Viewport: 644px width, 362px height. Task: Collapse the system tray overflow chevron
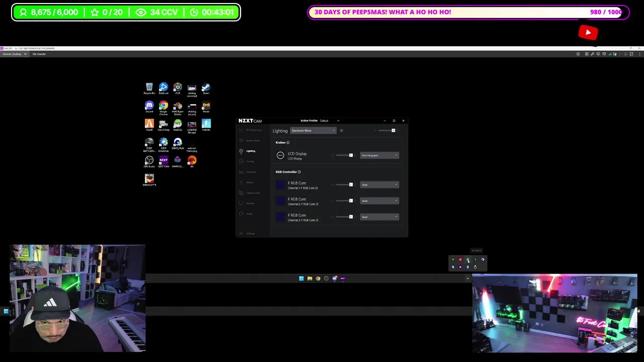click(x=467, y=279)
